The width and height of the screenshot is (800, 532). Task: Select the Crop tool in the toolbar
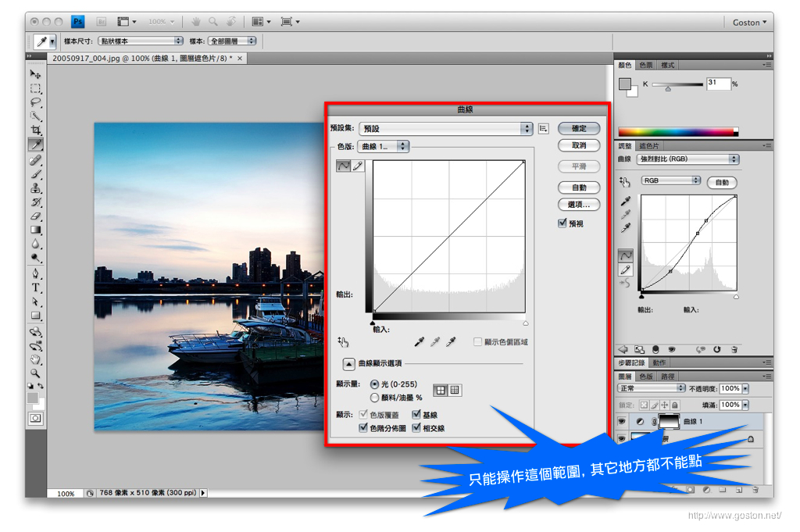pyautogui.click(x=36, y=130)
